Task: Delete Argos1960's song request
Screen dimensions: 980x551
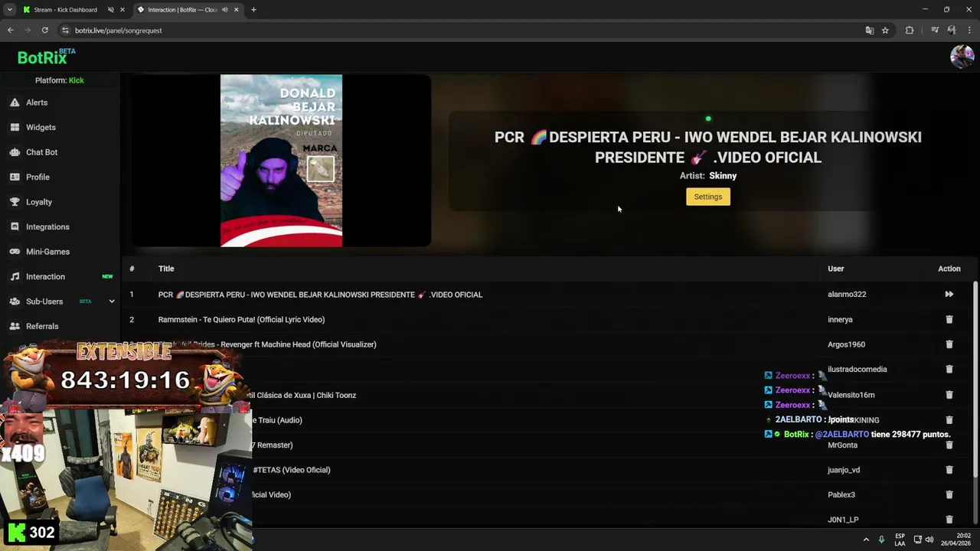Action: [x=949, y=344]
